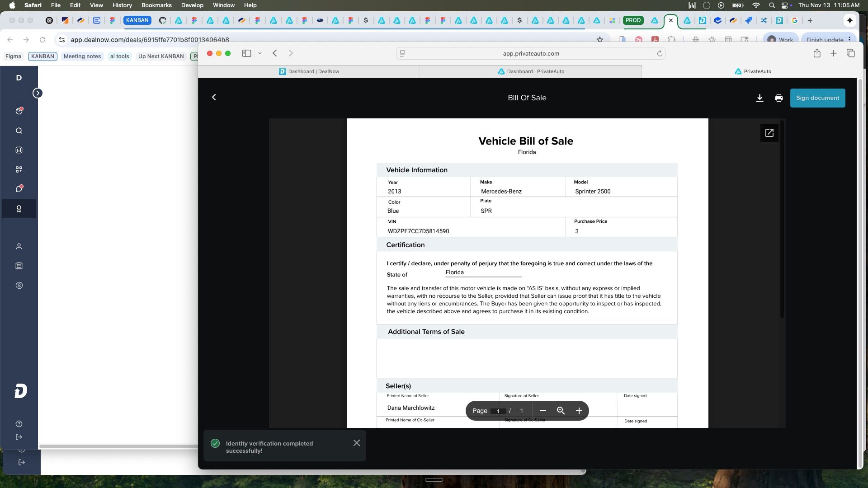Zoom out with the minus button

543,411
